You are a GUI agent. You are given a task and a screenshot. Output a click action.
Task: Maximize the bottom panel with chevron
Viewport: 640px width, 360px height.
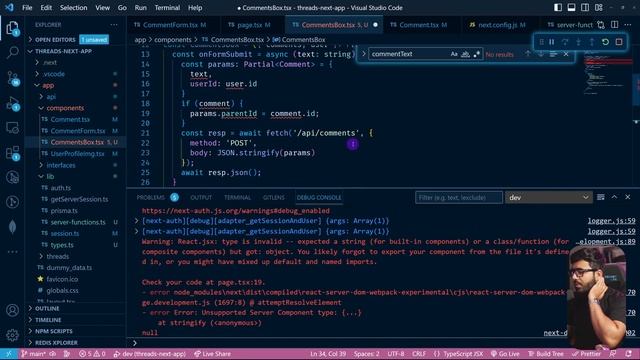(x=614, y=197)
